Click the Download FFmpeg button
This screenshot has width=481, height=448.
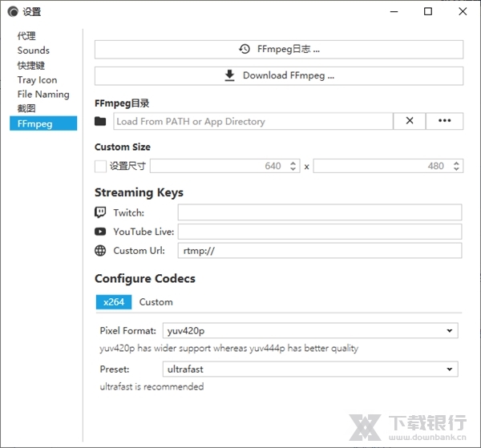pyautogui.click(x=278, y=76)
